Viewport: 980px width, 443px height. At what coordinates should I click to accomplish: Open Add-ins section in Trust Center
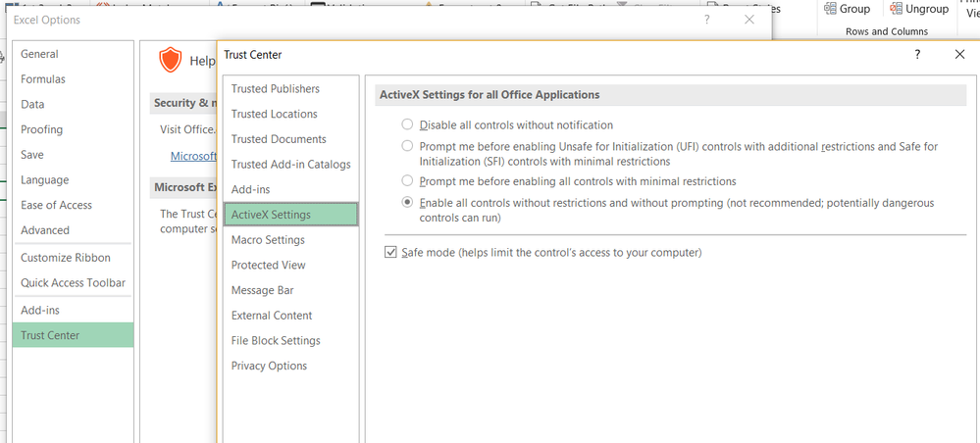[x=290, y=189]
